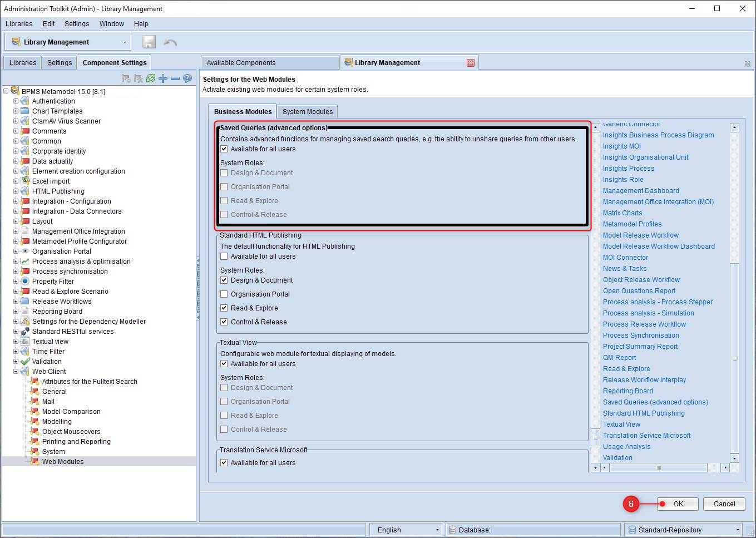Screen dimensions: 756x538
Task: Uncheck Read & Explore under Standard HTML Publishing
Action: click(x=224, y=308)
